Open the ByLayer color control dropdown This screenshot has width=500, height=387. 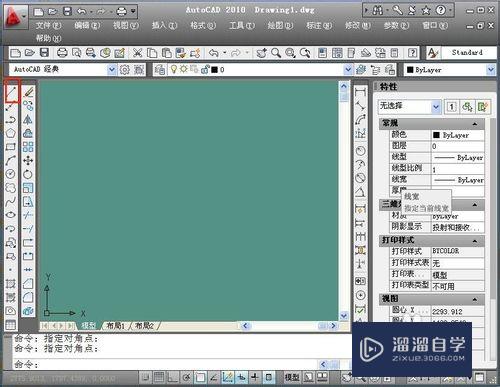(490, 70)
